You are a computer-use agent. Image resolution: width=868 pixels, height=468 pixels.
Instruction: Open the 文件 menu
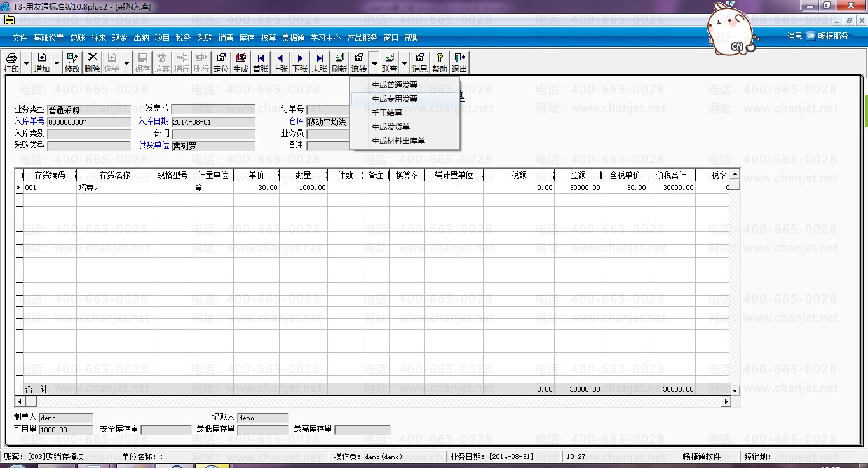point(20,38)
